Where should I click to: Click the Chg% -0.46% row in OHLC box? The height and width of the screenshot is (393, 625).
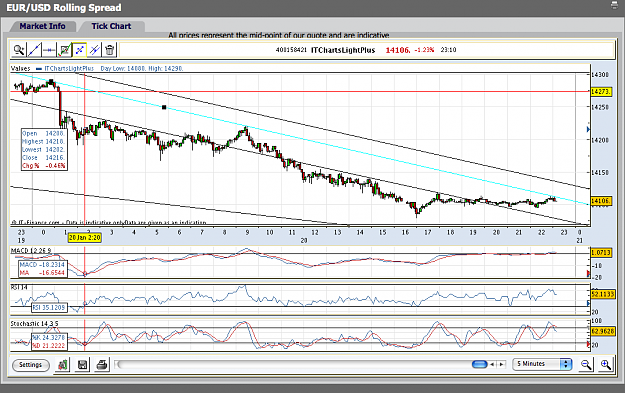[44, 166]
